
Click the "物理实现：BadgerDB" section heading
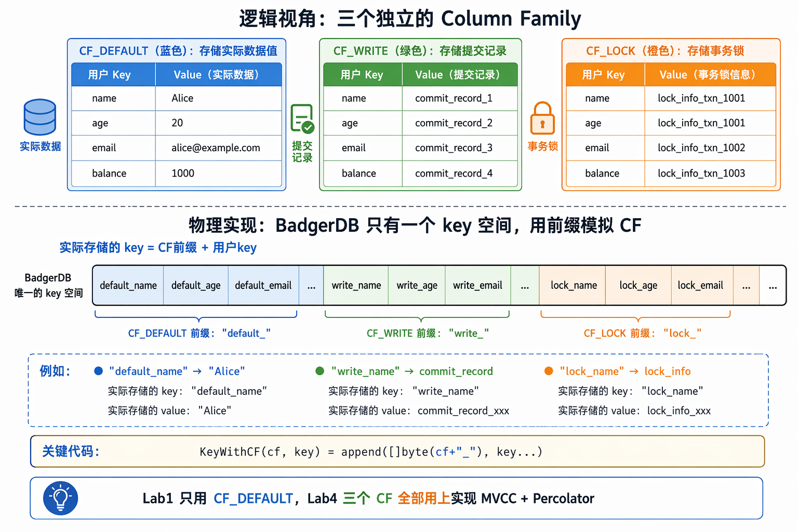click(x=415, y=225)
